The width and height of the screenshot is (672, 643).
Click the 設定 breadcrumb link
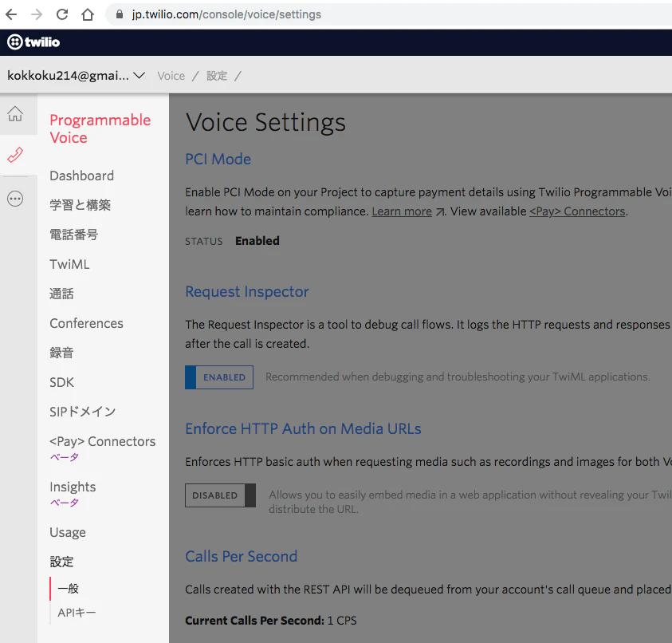(x=217, y=76)
